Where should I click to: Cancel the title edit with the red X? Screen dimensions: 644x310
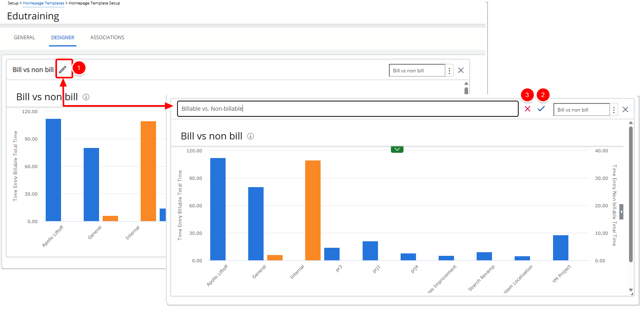coord(528,109)
